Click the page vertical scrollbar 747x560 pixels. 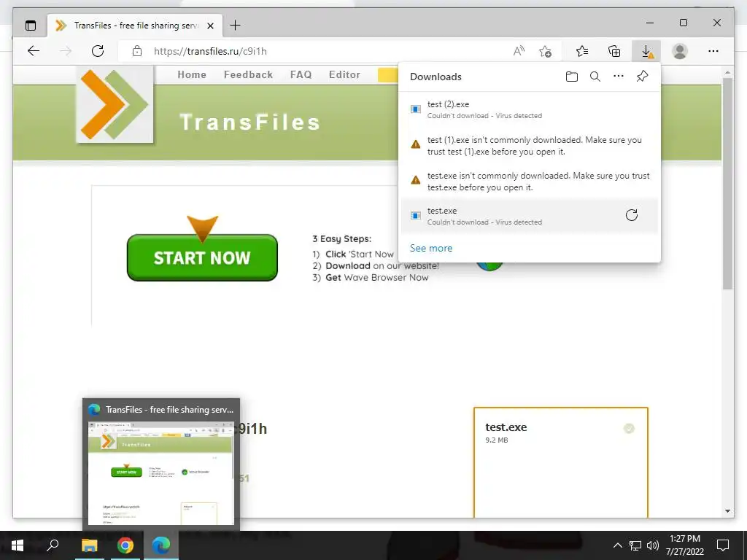(727, 183)
